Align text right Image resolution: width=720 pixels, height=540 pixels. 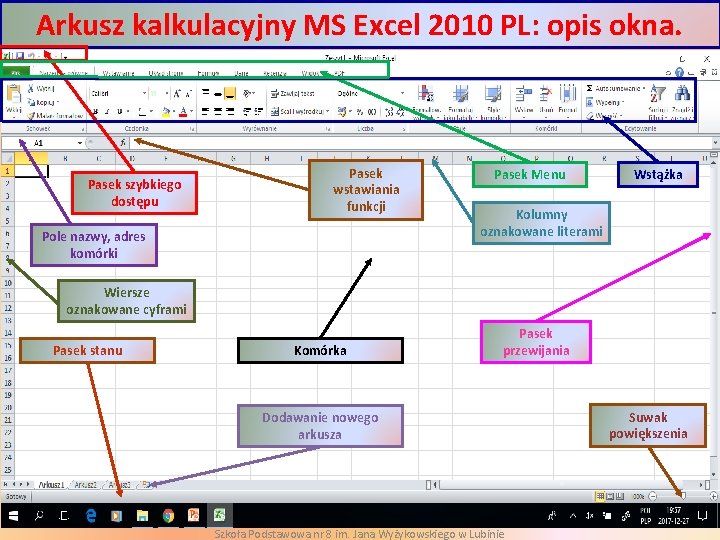coord(230,111)
